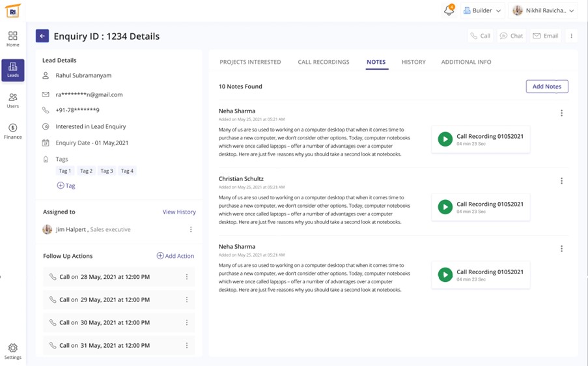Viewport: 588px width, 366px height.
Task: Click Add Action in Follow Up Actions
Action: pos(175,256)
